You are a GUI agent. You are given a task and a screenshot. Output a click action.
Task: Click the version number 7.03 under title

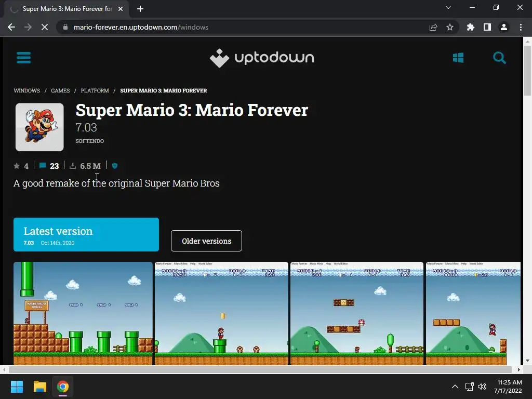[86, 128]
